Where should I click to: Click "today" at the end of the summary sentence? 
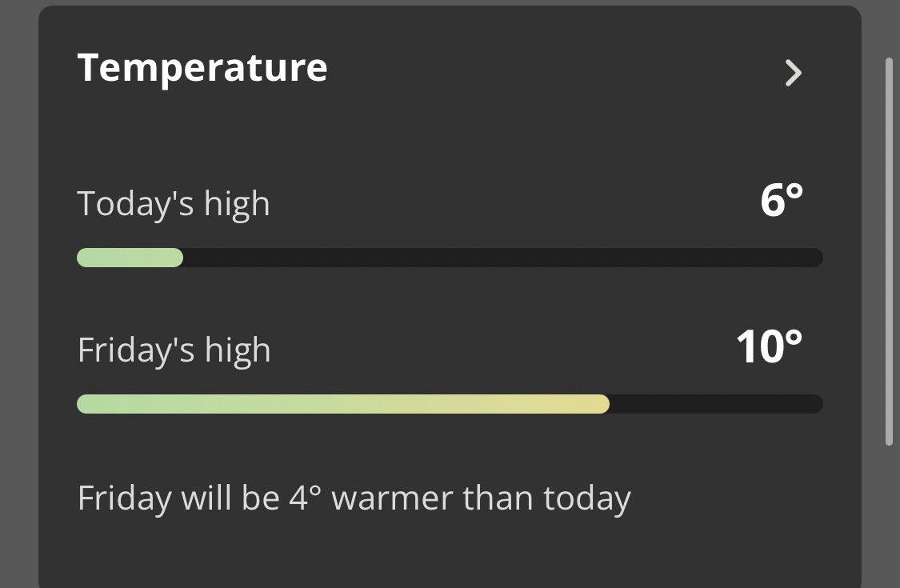click(x=587, y=498)
